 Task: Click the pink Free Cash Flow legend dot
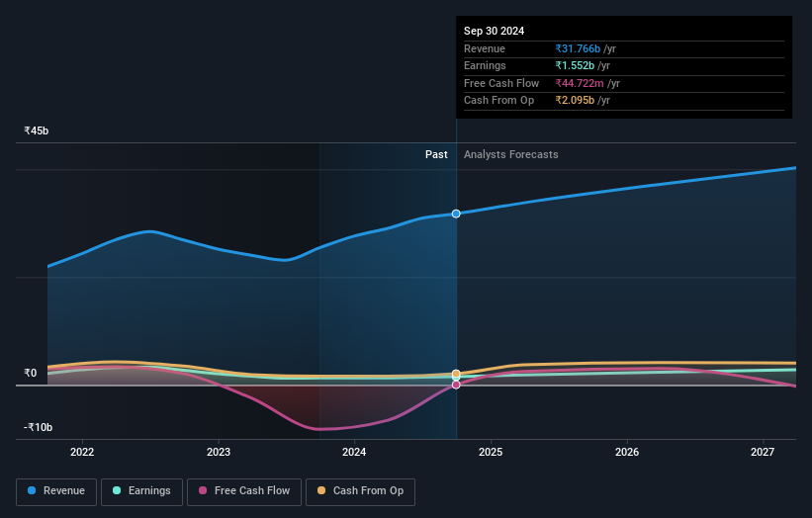click(203, 490)
